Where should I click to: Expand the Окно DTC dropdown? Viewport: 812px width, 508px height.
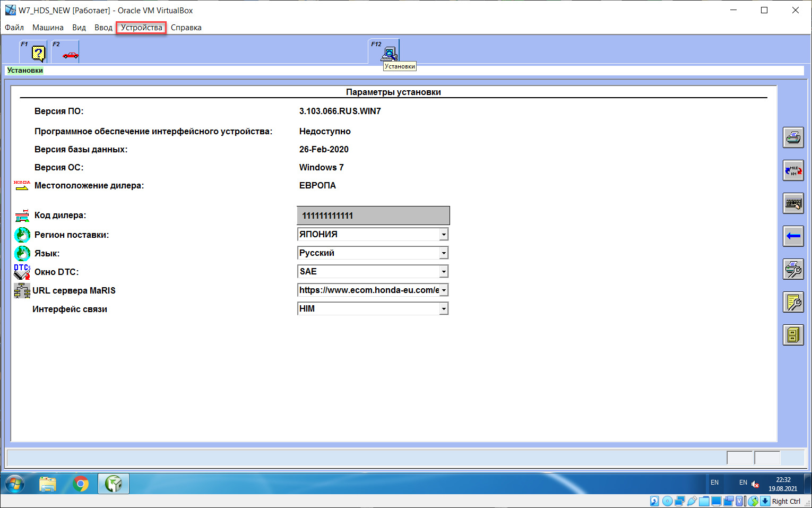click(444, 271)
